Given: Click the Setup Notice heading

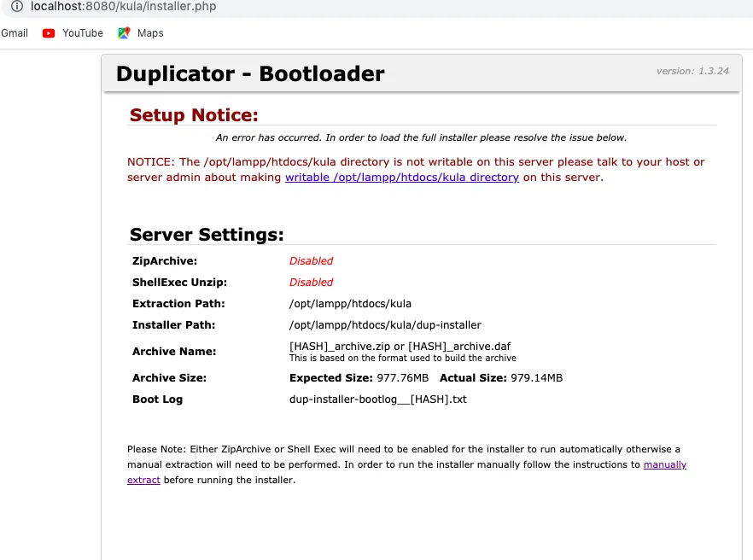Looking at the screenshot, I should (194, 115).
